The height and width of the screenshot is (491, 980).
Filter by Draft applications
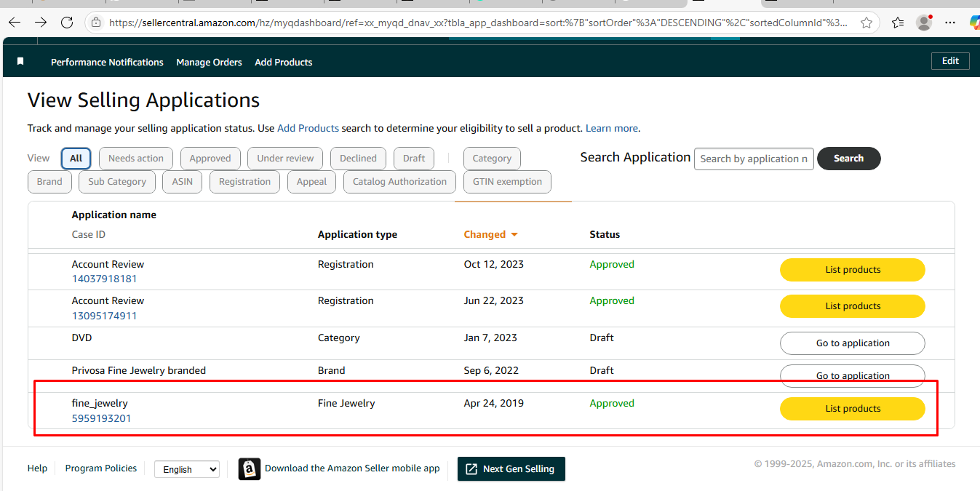tap(414, 159)
